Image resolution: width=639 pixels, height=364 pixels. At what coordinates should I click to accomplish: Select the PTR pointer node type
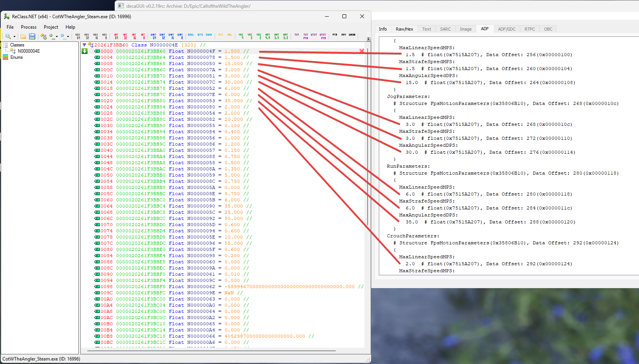335,35
